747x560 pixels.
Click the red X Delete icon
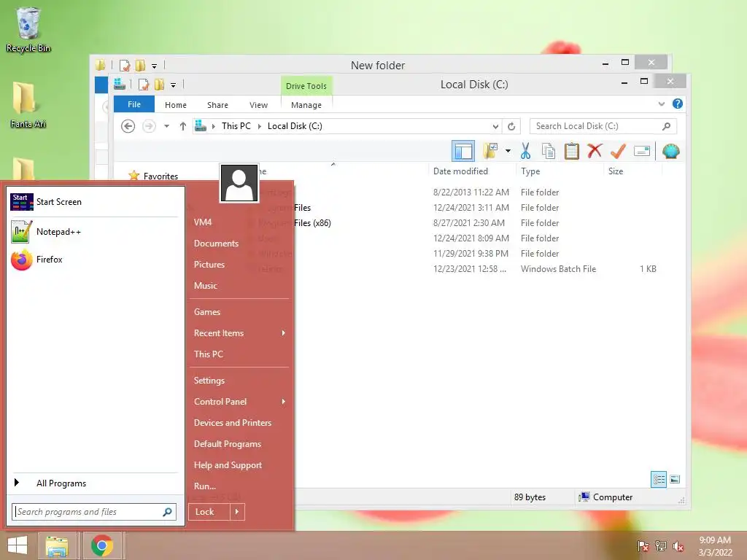pos(594,151)
